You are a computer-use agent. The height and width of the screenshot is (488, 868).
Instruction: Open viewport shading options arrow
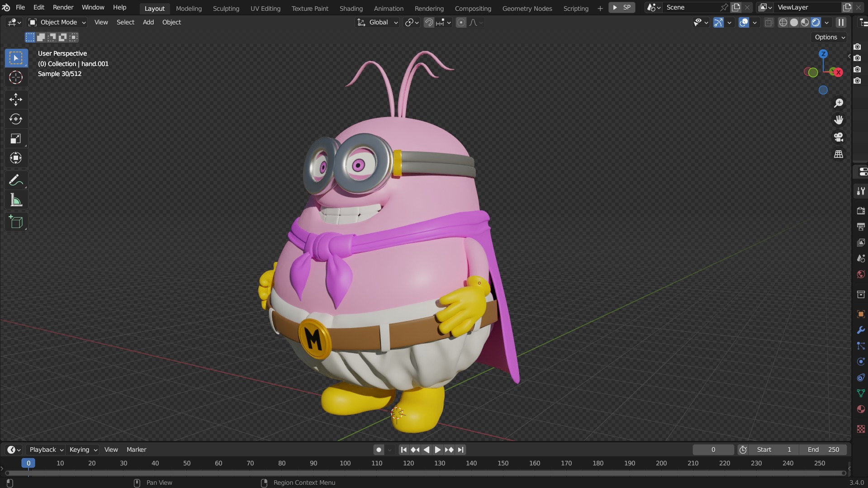click(x=827, y=22)
